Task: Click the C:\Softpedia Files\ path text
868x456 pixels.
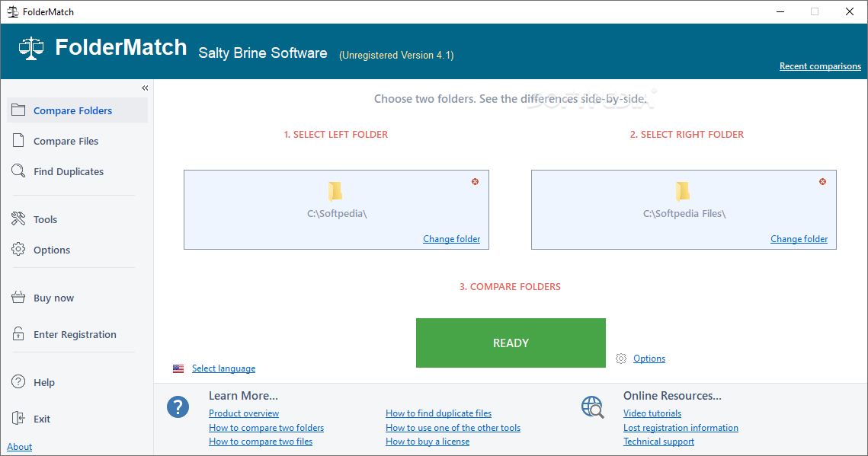Action: [684, 213]
